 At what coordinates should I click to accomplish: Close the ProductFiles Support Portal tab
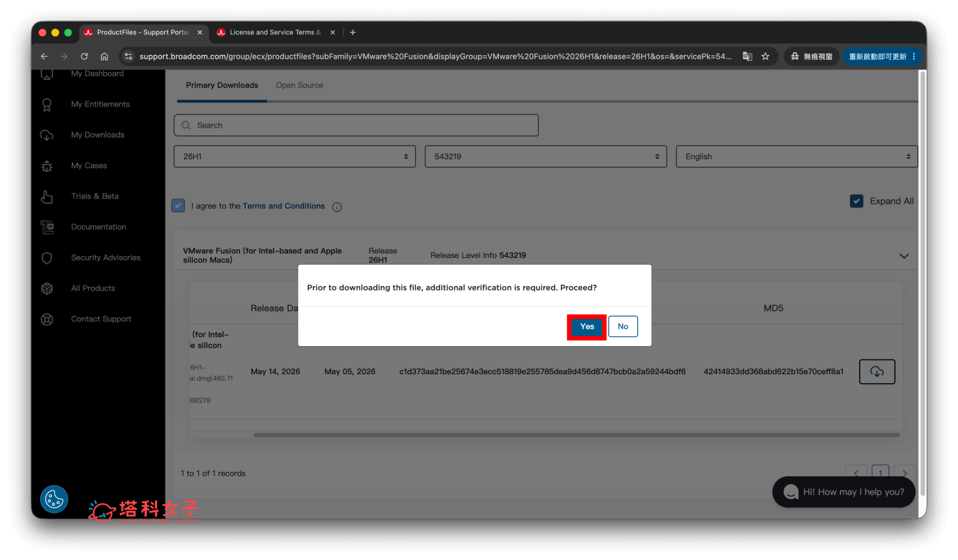(200, 32)
